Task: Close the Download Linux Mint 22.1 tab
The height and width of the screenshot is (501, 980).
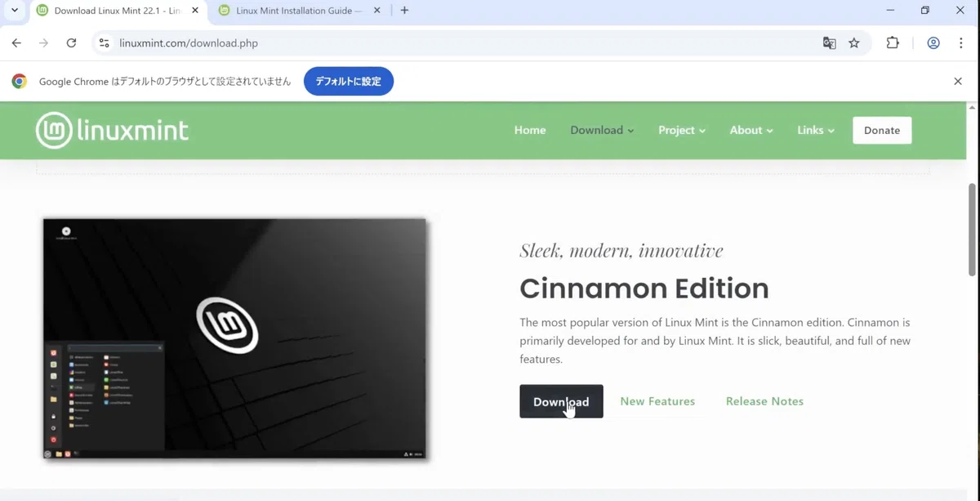Action: tap(195, 11)
